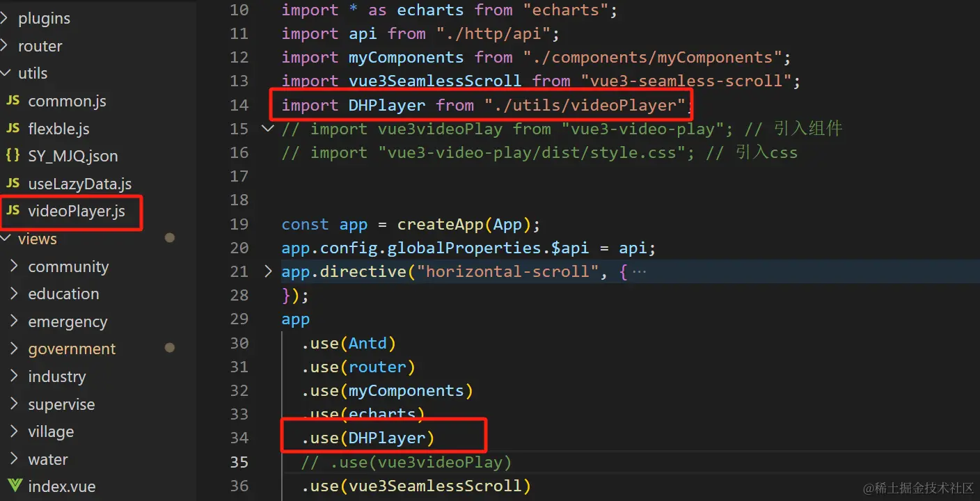The width and height of the screenshot is (980, 501).
Task: Select the water folder label
Action: (x=48, y=460)
